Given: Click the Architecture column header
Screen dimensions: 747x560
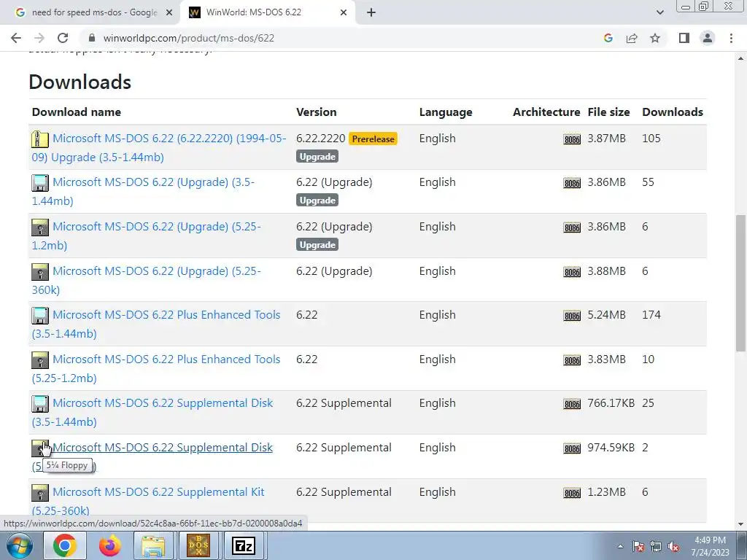Looking at the screenshot, I should point(546,112).
